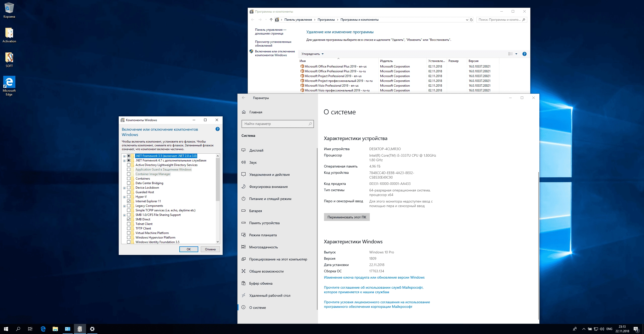Enable Active Directory Lightweight Directory Services checkbox
The width and height of the screenshot is (644, 334).
pos(129,165)
